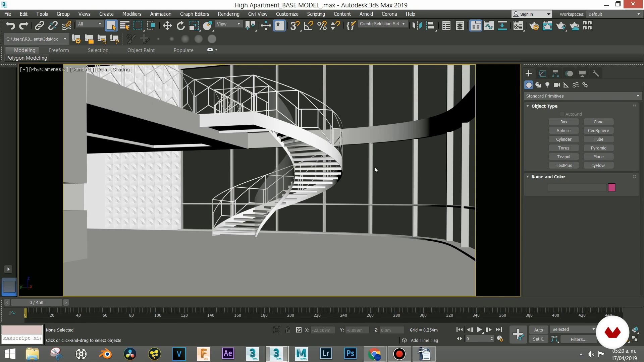Screen dimensions: 644x362
Task: Open the View coordinate system dropdown
Action: [228, 24]
